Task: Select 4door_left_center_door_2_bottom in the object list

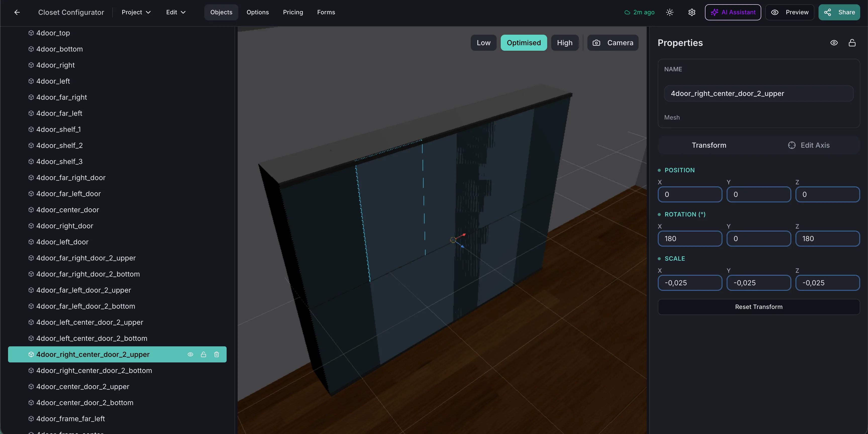Action: click(x=117, y=338)
